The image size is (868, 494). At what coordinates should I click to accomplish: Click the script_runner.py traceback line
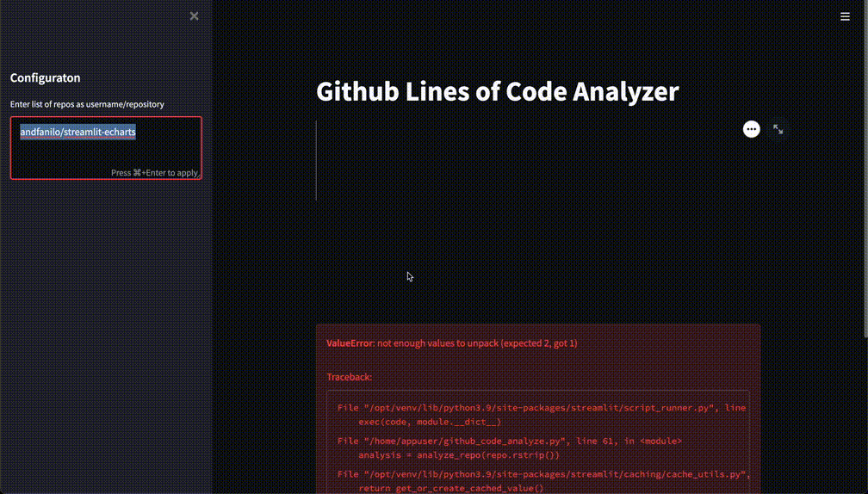(x=542, y=408)
